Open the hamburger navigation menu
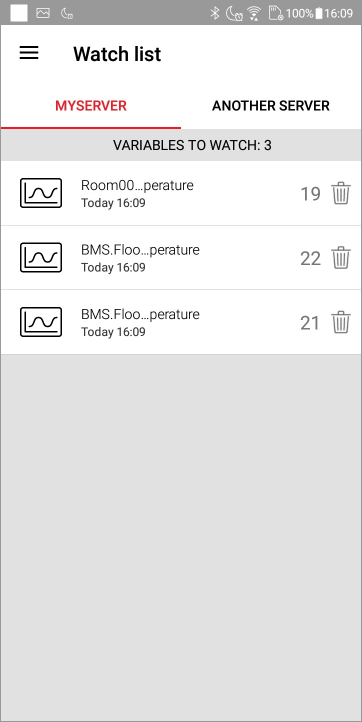The height and width of the screenshot is (722, 362). pyautogui.click(x=29, y=53)
